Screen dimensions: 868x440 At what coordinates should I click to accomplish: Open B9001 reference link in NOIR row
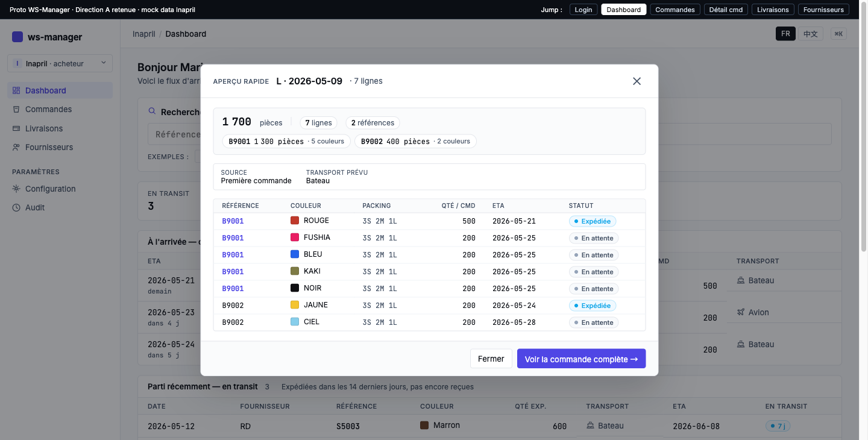pyautogui.click(x=233, y=289)
